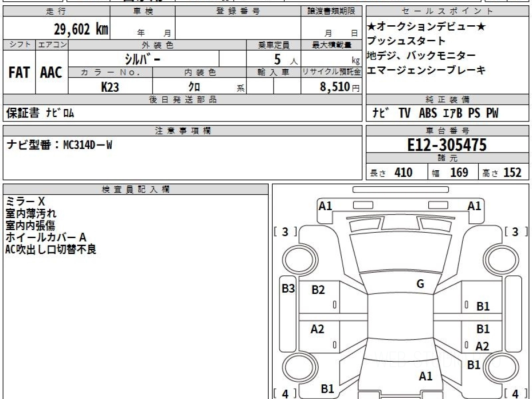Click the 車台番号 header
Viewport: 532px width, 399px height.
[448, 131]
